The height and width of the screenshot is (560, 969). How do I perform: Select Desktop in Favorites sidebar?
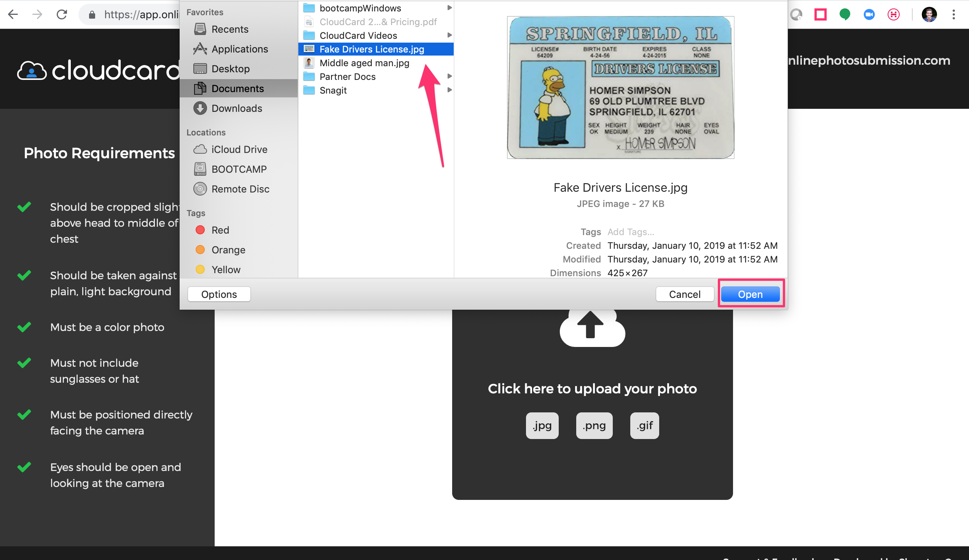pos(230,69)
